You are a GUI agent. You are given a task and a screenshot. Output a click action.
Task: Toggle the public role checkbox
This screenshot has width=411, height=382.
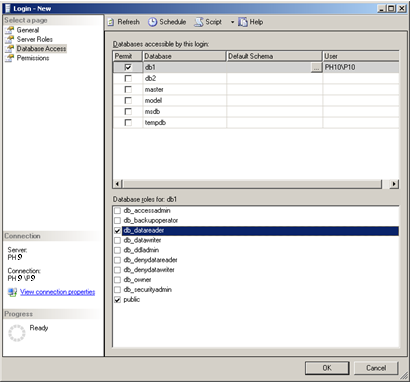(x=117, y=300)
